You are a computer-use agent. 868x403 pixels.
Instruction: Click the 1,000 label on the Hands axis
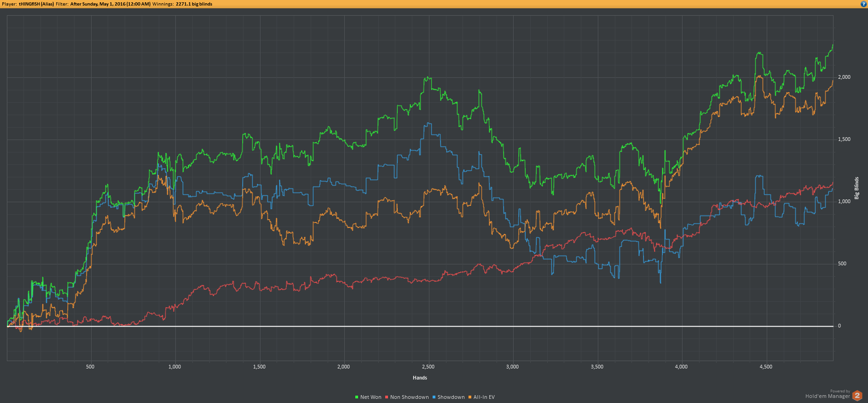pos(174,367)
